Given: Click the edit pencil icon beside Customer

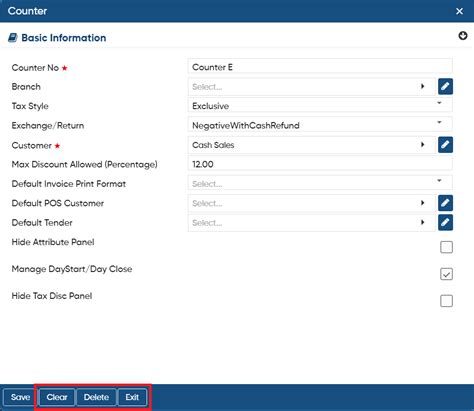Looking at the screenshot, I should [x=445, y=145].
